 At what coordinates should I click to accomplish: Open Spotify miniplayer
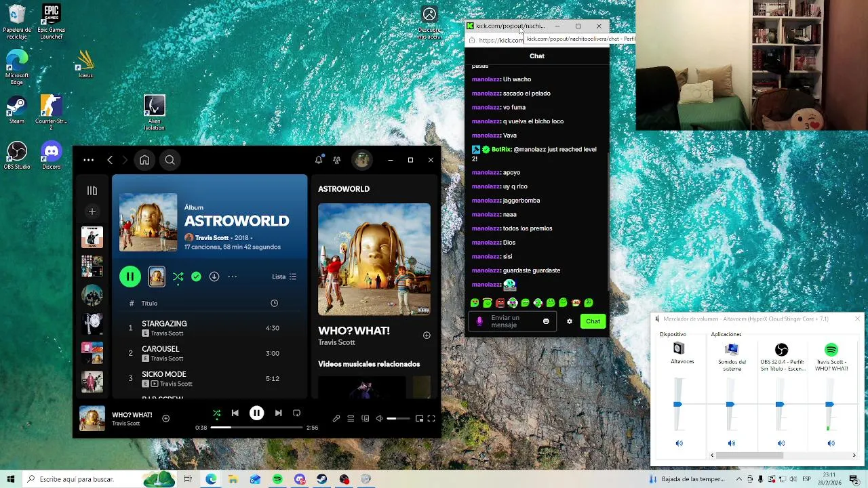coord(419,419)
